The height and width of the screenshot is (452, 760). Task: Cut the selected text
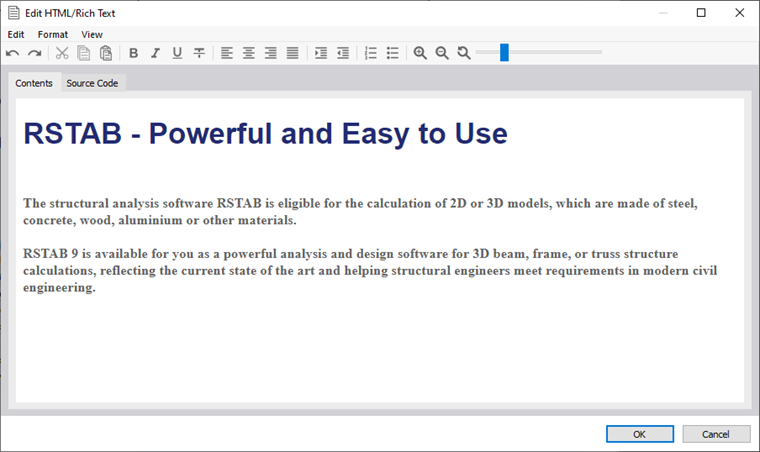click(x=62, y=53)
